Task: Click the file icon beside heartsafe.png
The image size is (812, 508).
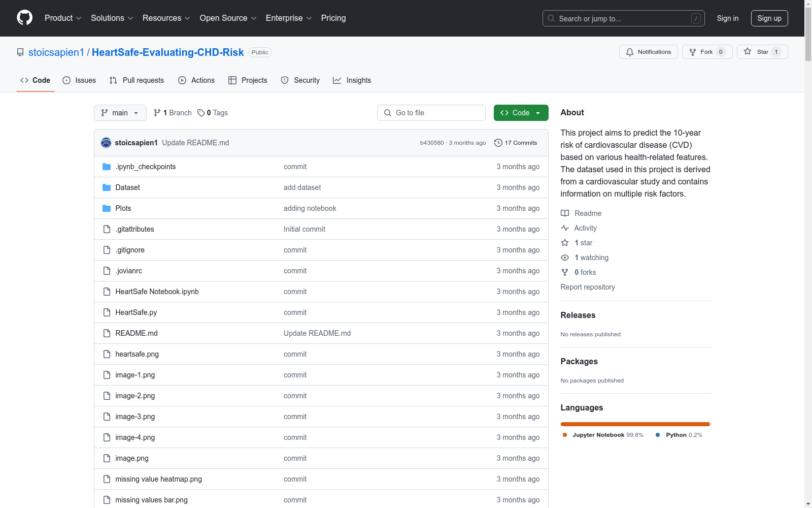Action: tap(107, 354)
